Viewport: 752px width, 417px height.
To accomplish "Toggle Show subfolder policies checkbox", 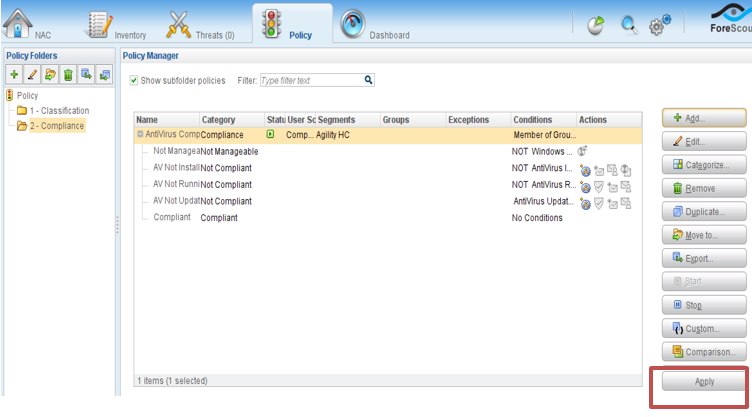I will coord(134,80).
